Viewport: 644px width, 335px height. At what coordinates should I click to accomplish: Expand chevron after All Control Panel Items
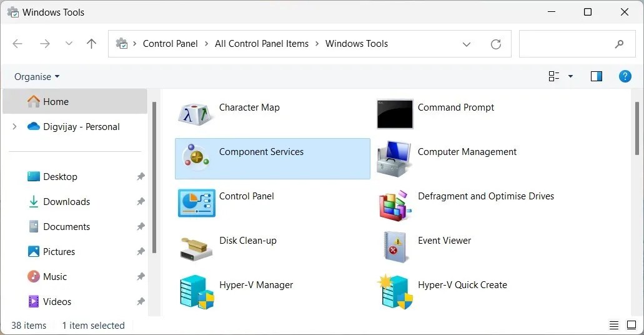[x=317, y=44]
